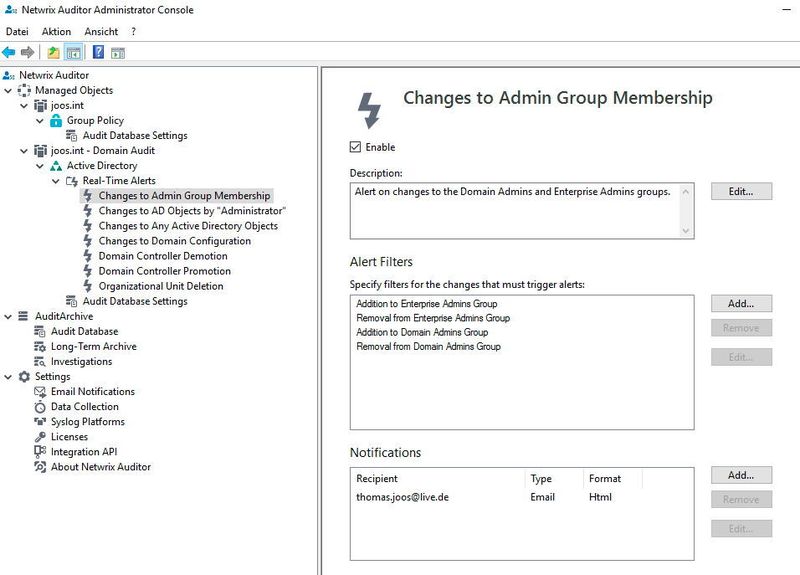This screenshot has width=800, height=575.
Task: Click the Investigations magnifier icon
Action: (x=40, y=362)
